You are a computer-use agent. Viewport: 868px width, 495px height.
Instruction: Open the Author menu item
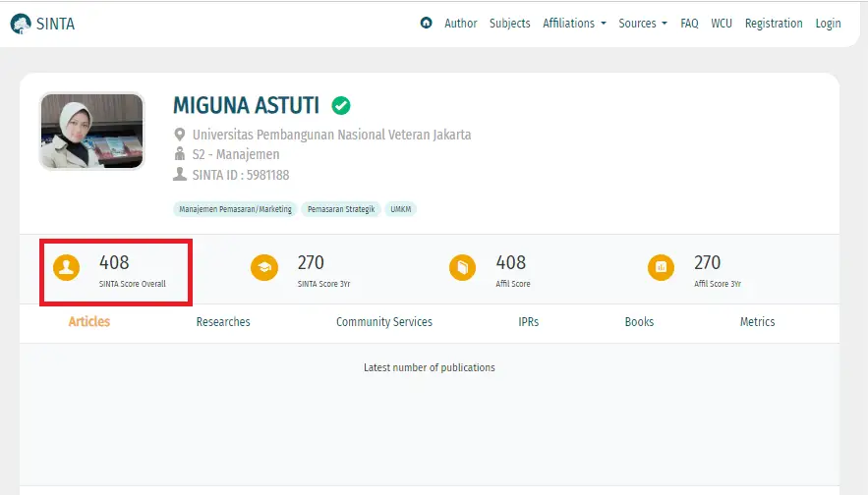pos(461,24)
